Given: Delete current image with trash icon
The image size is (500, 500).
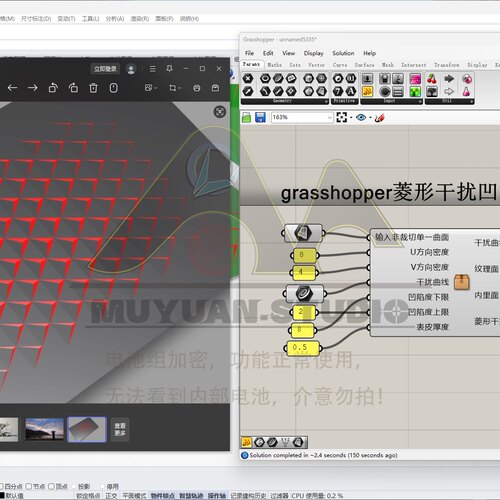Looking at the screenshot, I should (x=93, y=88).
